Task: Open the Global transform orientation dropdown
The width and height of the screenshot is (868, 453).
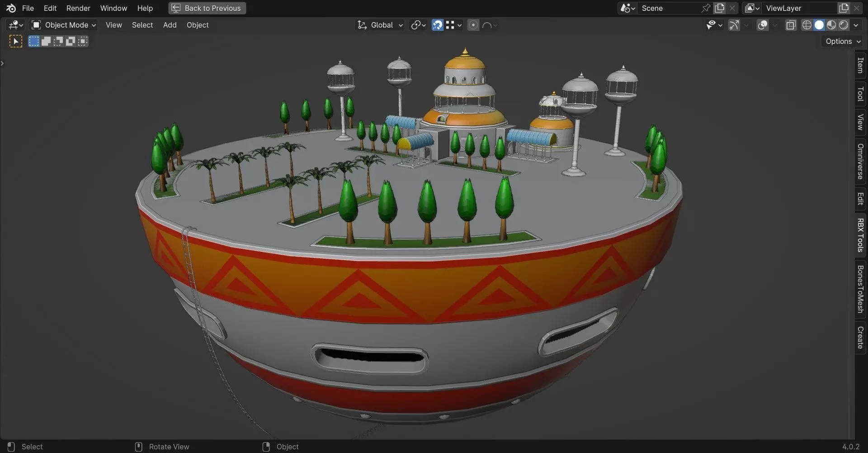Action: (x=380, y=25)
